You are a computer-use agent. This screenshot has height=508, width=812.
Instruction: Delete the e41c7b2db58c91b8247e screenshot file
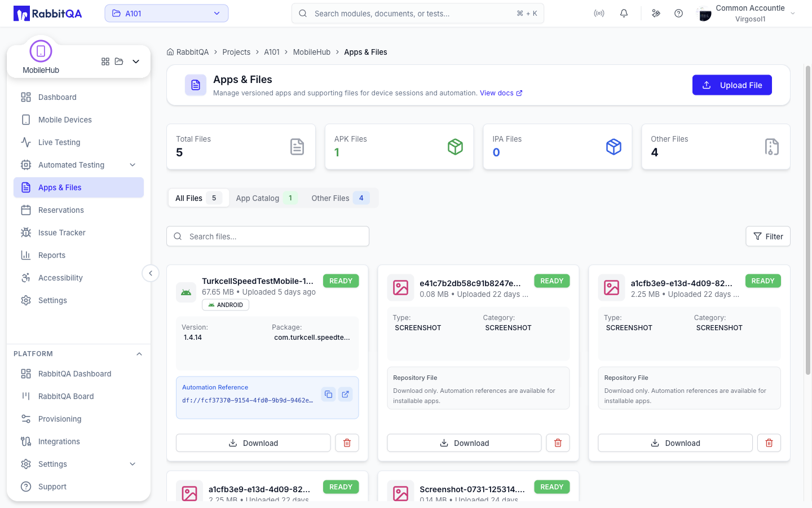[x=558, y=443]
